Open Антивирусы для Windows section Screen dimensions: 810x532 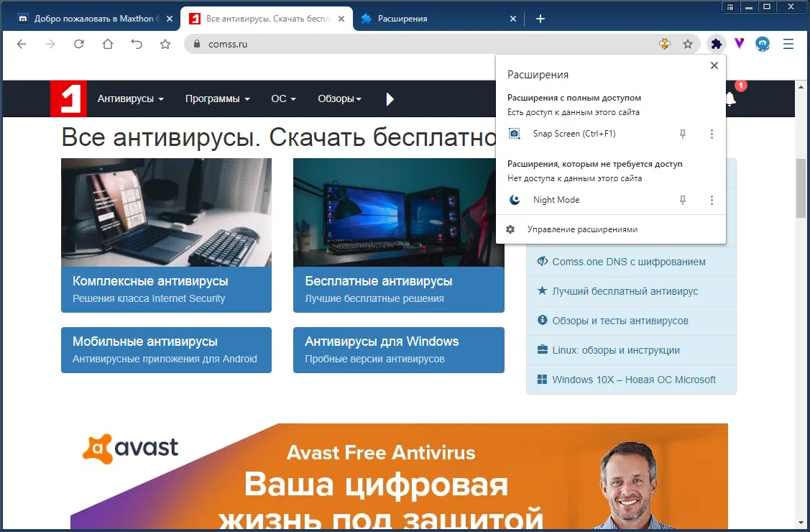coord(398,349)
